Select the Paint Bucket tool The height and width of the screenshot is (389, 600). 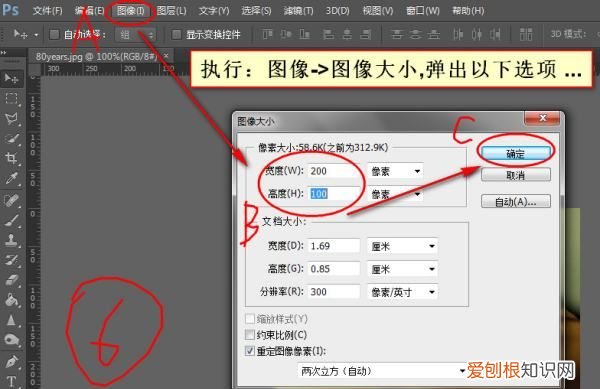[11, 300]
